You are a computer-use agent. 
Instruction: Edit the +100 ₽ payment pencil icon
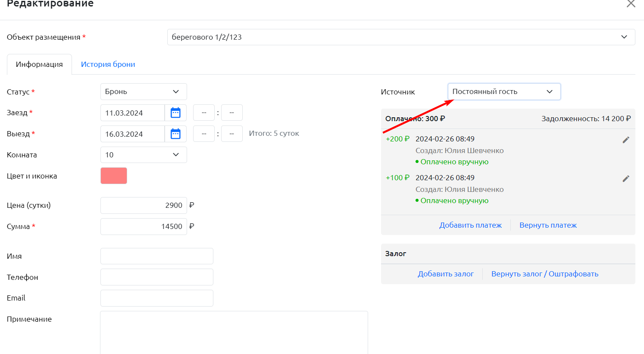(626, 179)
